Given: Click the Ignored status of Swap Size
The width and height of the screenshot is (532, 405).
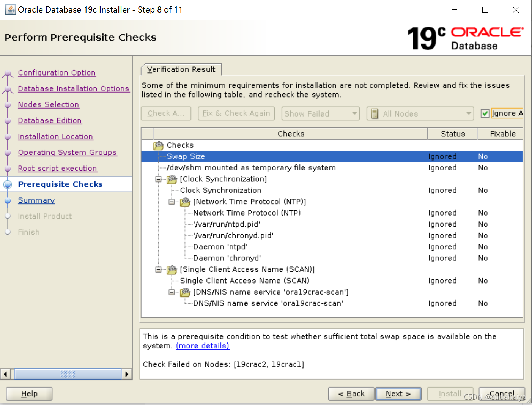Looking at the screenshot, I should pos(442,156).
